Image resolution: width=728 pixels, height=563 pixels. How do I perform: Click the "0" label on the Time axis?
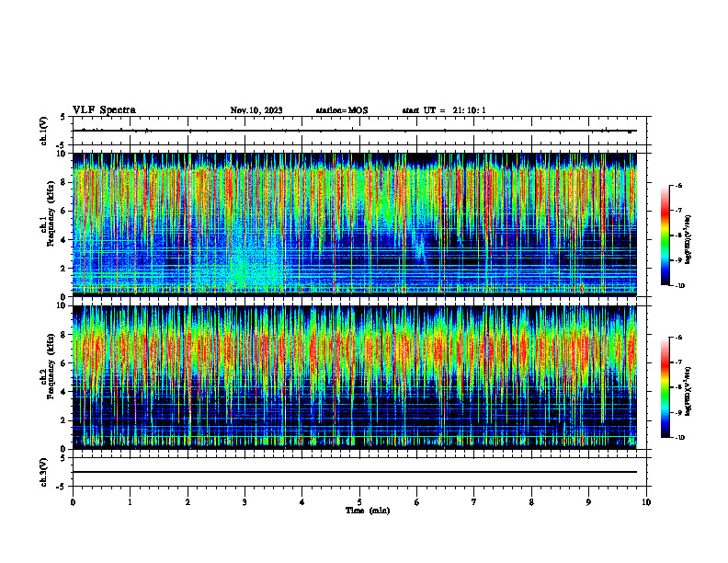(73, 502)
